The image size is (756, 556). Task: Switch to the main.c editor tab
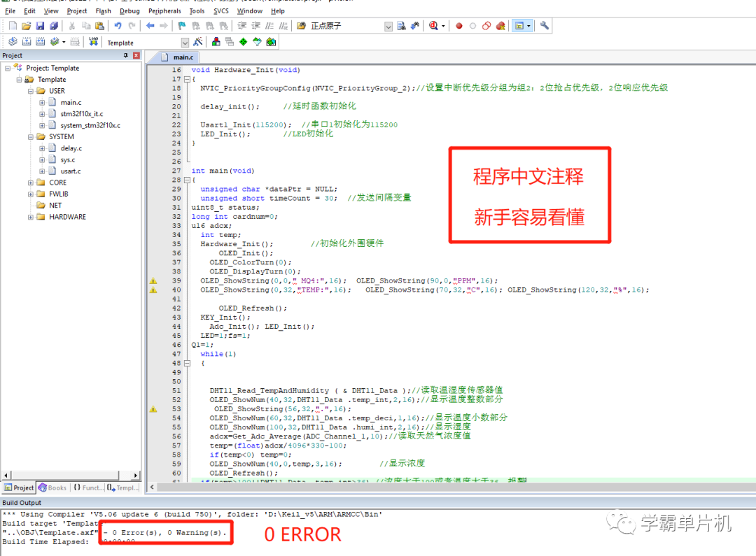pos(177,57)
